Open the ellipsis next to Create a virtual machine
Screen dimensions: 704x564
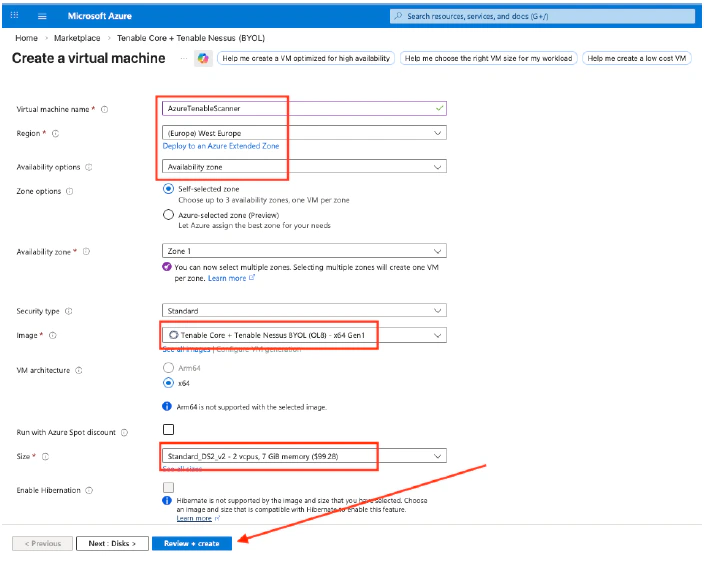184,58
